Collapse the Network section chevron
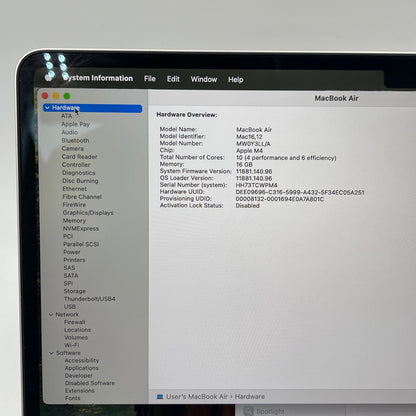This screenshot has height=416, width=416. coord(51,314)
